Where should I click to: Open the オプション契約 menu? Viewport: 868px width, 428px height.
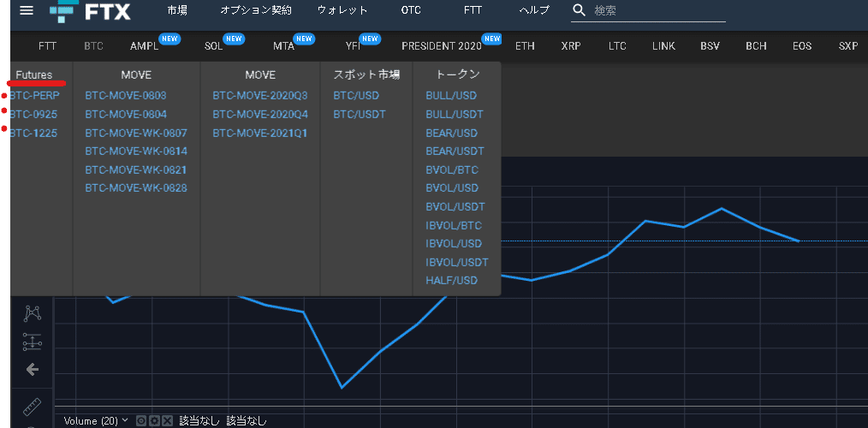[256, 10]
